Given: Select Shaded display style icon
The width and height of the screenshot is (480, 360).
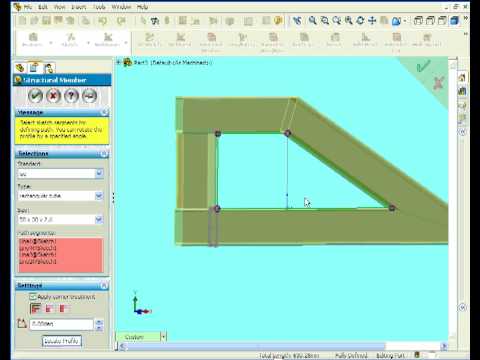Looking at the screenshot, I should tap(454, 21).
